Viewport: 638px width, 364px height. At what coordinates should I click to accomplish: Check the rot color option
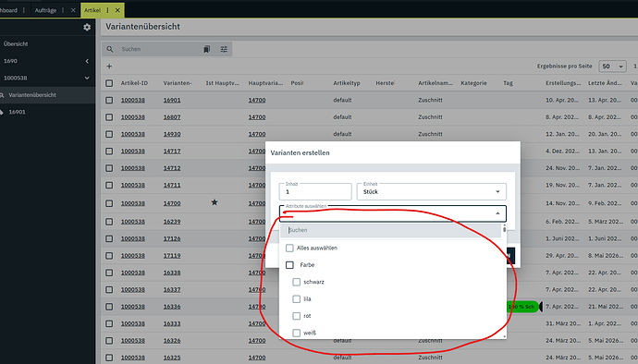click(297, 316)
